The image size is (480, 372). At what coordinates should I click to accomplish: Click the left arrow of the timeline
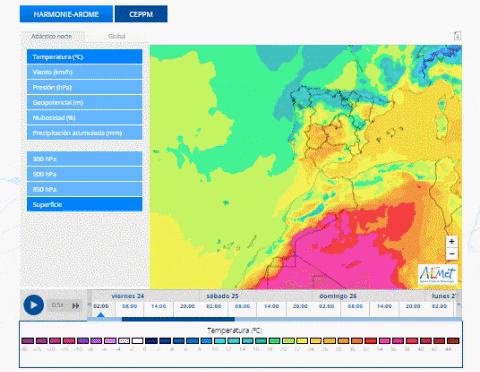[89, 304]
